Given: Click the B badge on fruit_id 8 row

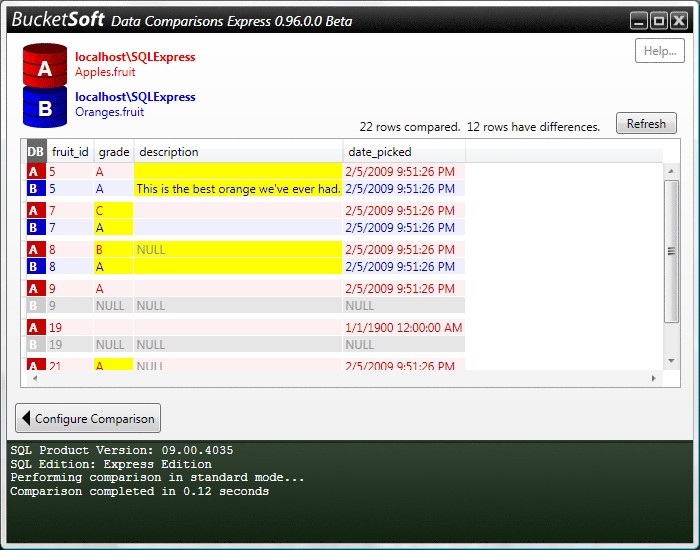Looking at the screenshot, I should click(x=36, y=266).
